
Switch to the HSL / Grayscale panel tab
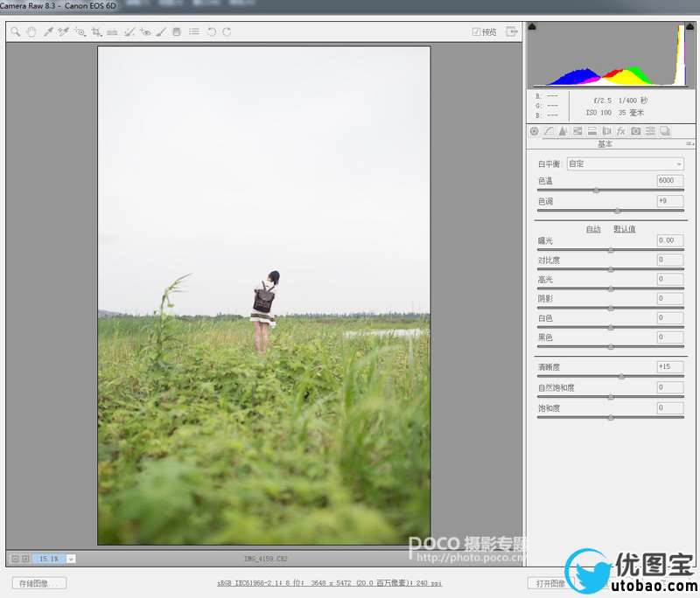(577, 131)
